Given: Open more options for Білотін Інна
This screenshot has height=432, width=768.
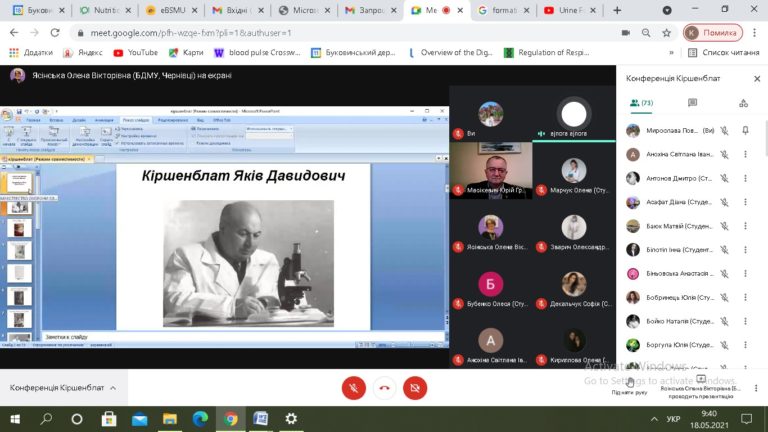Looking at the screenshot, I should point(745,250).
